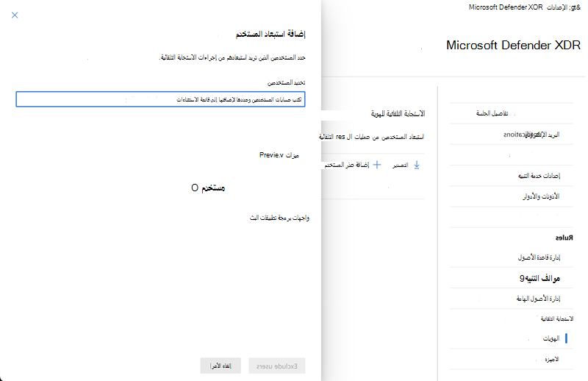The width and height of the screenshot is (588, 381).
Task: Click the واجهات برمجة تطبيقات البث text
Action: 280,218
